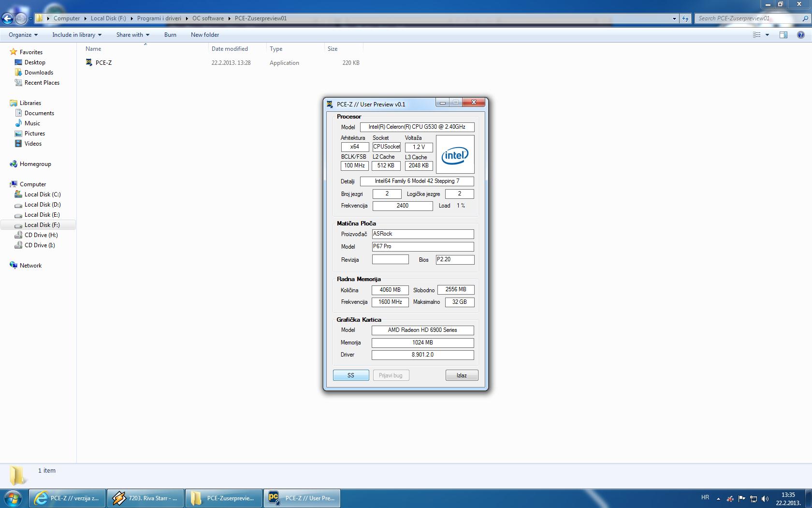Open Internet Explorer taskbar window

[67, 498]
